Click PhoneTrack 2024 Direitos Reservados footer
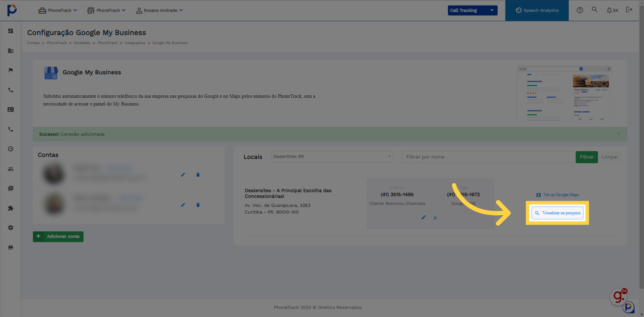This screenshot has height=317, width=644. (x=317, y=307)
